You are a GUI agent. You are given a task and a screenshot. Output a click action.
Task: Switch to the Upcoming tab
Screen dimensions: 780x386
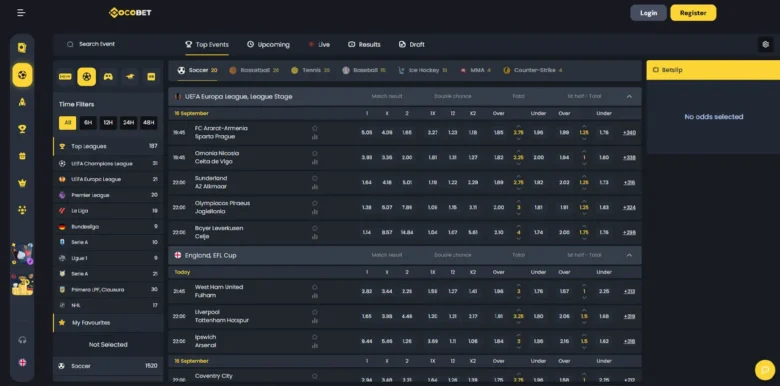click(268, 44)
